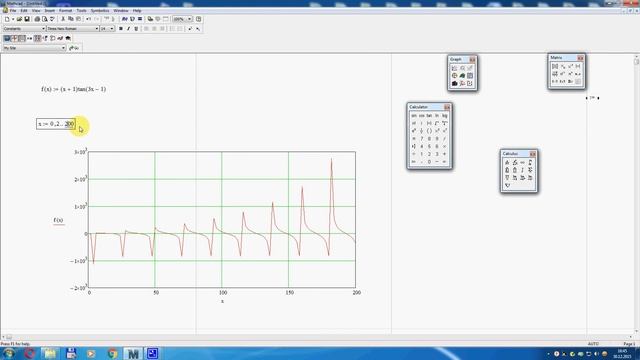
Task: Insert definite integral from Calculus palette
Action: click(530, 162)
